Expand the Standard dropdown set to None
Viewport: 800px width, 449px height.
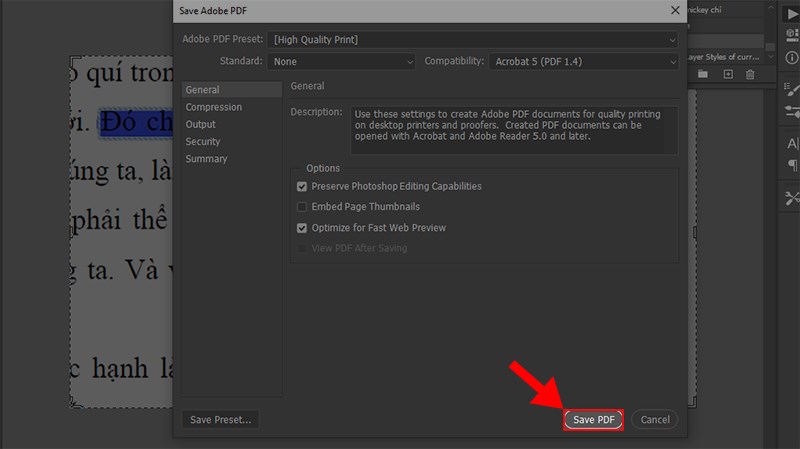coord(341,61)
